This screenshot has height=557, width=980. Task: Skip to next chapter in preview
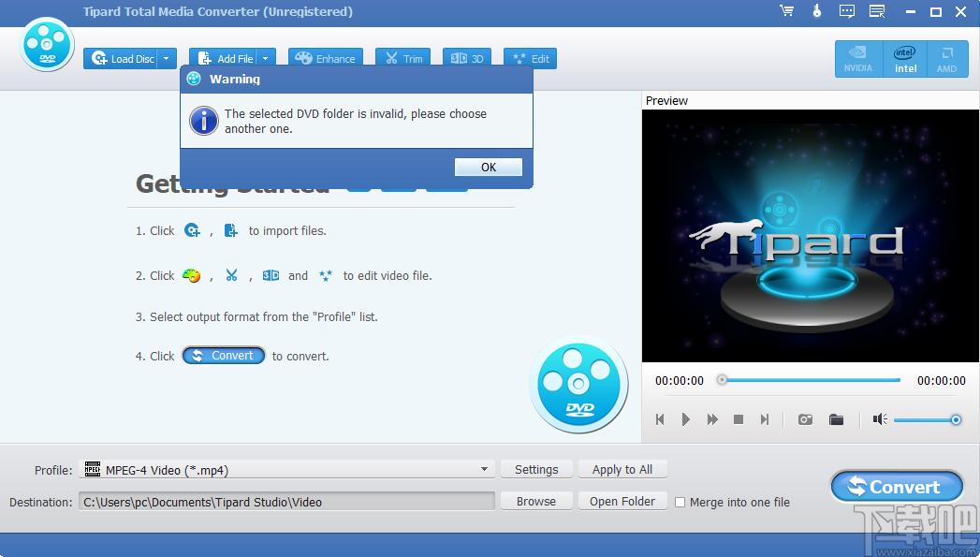click(x=765, y=419)
